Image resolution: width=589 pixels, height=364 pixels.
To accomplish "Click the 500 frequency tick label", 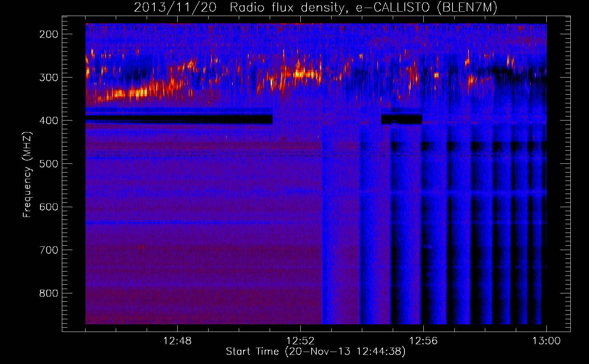I will pos(48,164).
